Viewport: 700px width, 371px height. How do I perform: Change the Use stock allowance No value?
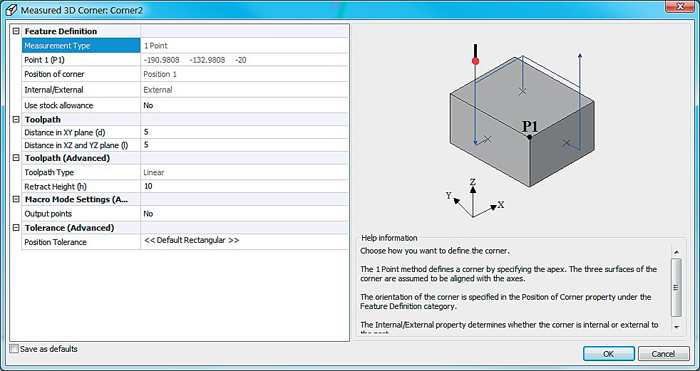pos(244,105)
